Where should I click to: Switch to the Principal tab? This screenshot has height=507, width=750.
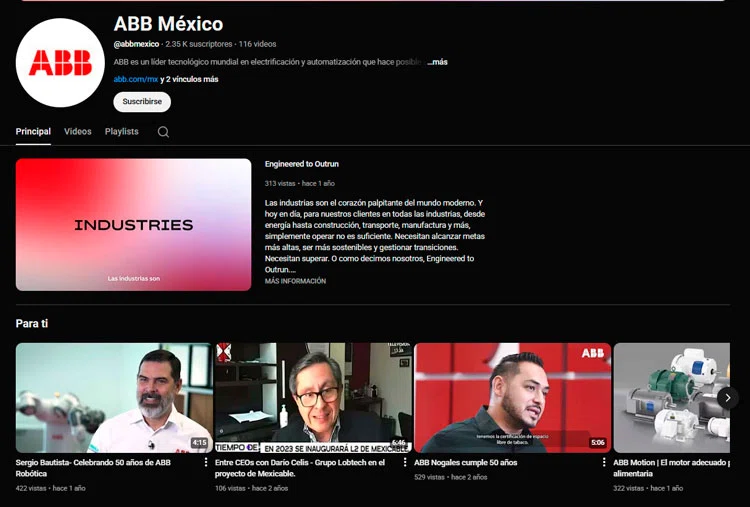click(x=33, y=132)
